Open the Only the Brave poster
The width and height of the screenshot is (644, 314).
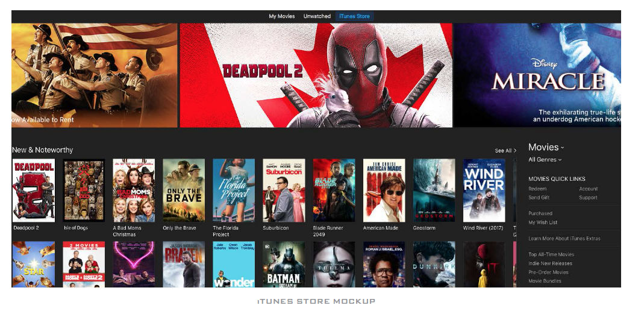pyautogui.click(x=184, y=190)
